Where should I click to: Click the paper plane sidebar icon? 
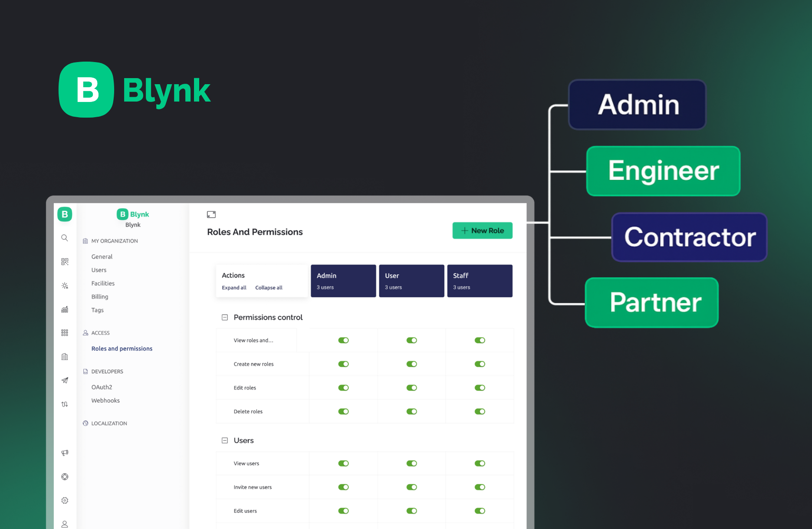click(65, 380)
